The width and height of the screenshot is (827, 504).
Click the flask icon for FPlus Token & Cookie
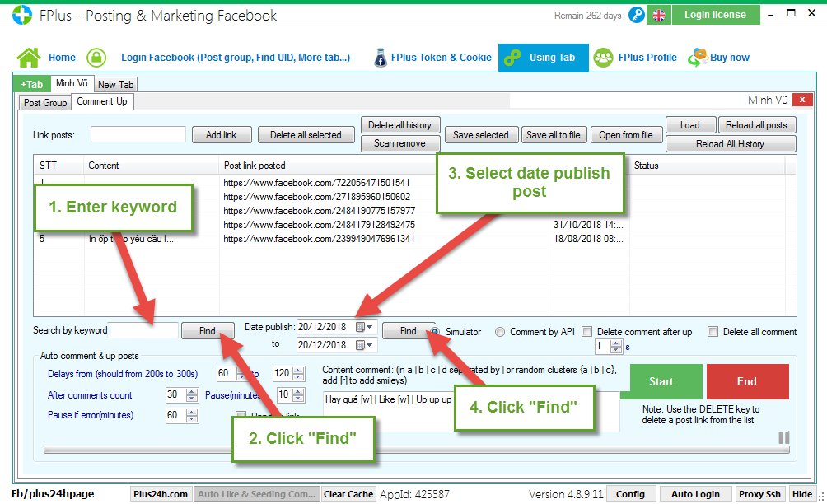(380, 58)
